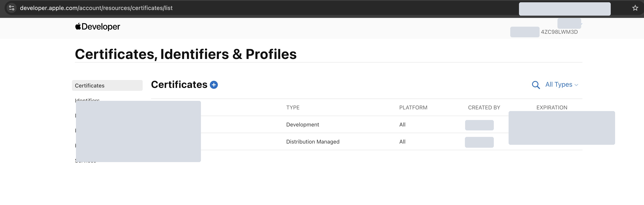This screenshot has width=644, height=205.
Task: Sort by the PLATFORM column header
Action: 413,108
